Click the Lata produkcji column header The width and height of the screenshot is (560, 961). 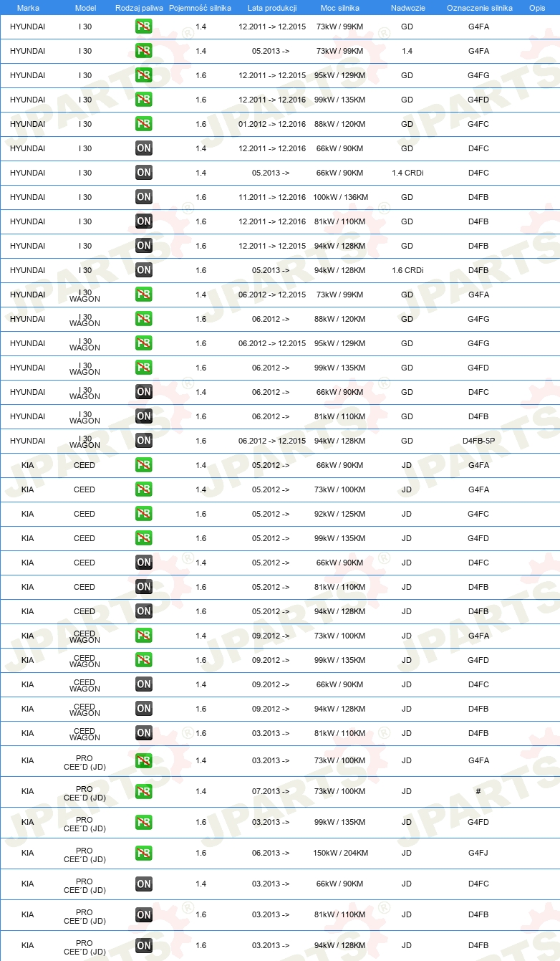pyautogui.click(x=272, y=7)
